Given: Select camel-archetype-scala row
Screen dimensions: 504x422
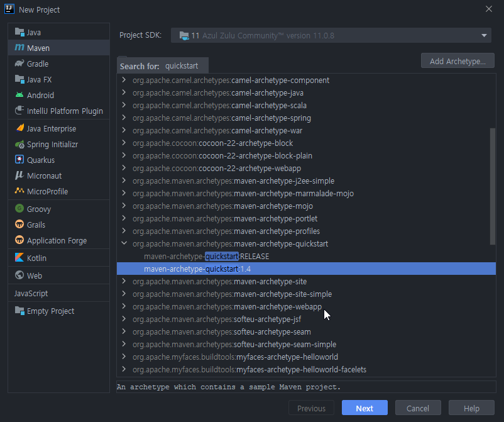Looking at the screenshot, I should [306, 105].
